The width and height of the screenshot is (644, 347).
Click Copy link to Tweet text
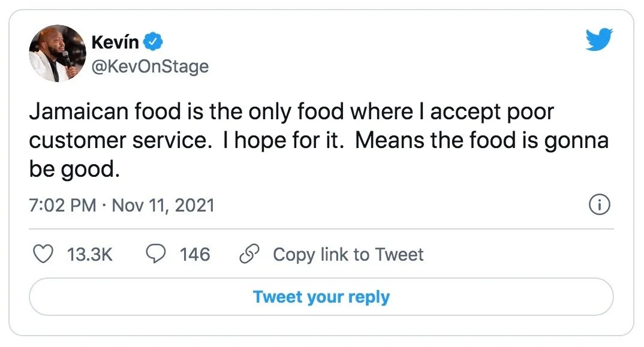(348, 254)
